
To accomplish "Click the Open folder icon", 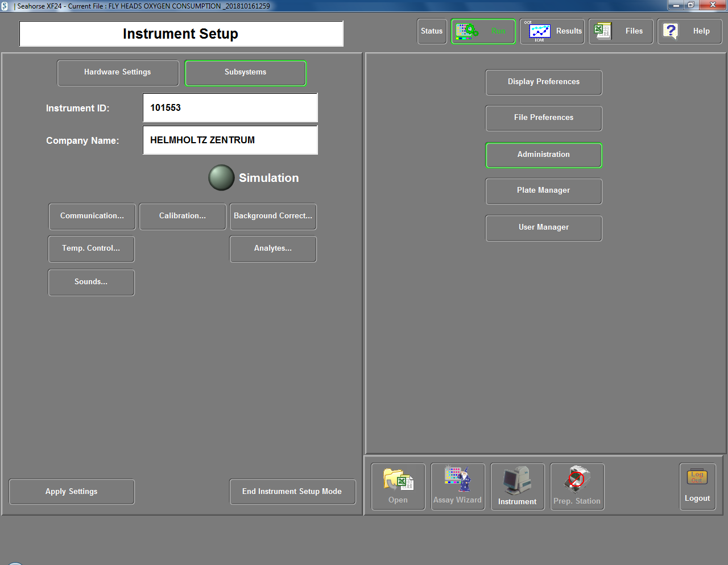I will 398,480.
